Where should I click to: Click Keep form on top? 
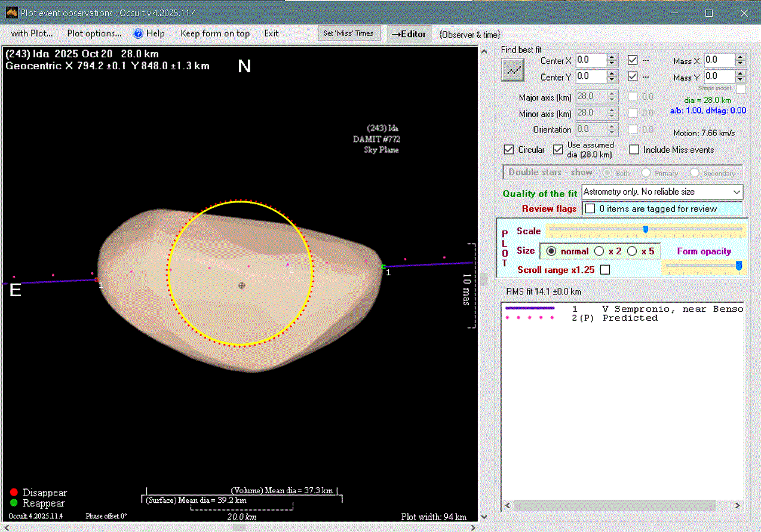(x=215, y=33)
